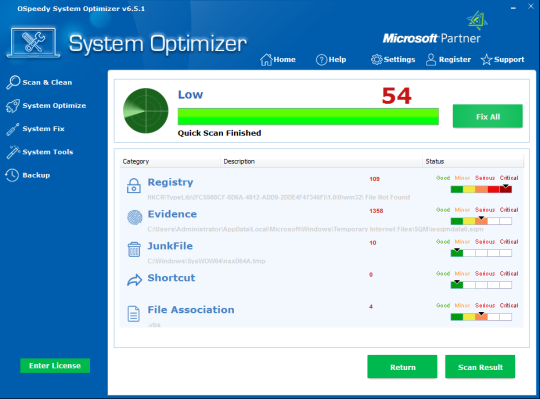Viewport: 540px width, 399px height.
Task: Click the Evidence Temporary Internet Files path
Action: tap(315, 229)
